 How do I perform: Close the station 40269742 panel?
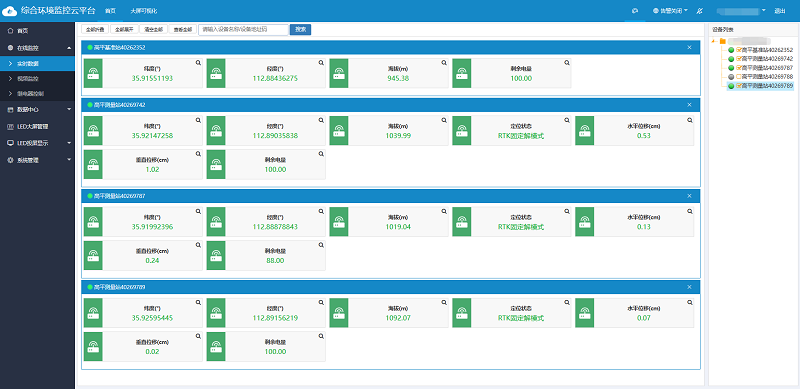[x=689, y=105]
